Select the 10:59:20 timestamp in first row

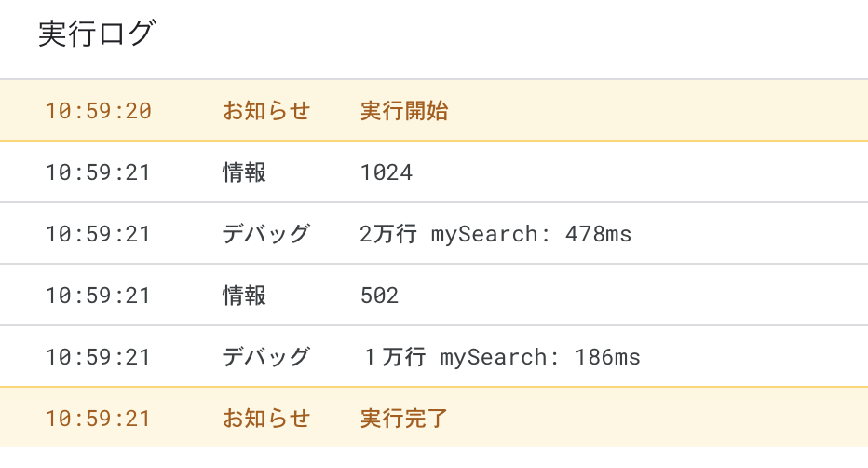pos(98,111)
